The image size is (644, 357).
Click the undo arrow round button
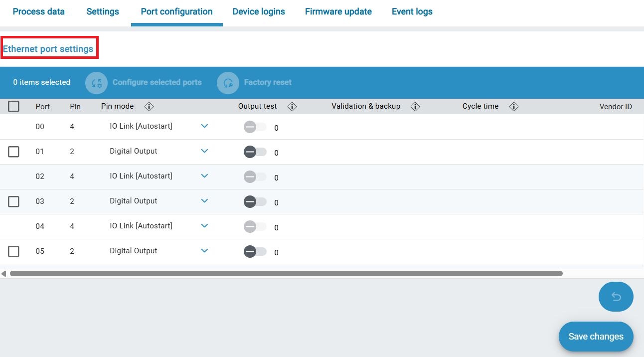[x=616, y=297]
